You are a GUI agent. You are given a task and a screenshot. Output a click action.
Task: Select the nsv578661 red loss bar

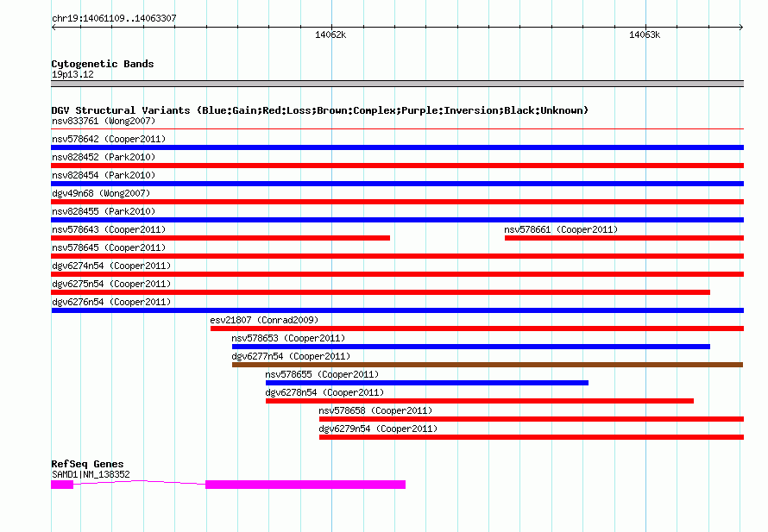tap(624, 238)
